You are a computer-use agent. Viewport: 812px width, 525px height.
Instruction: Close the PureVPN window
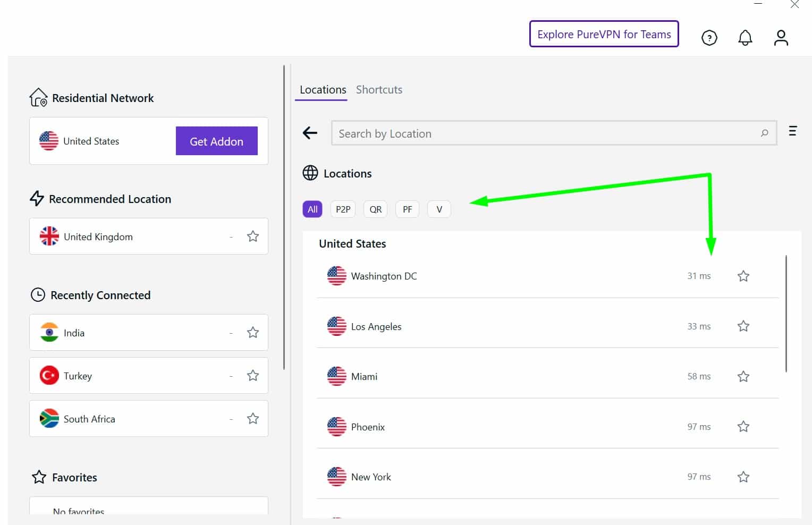pyautogui.click(x=794, y=4)
